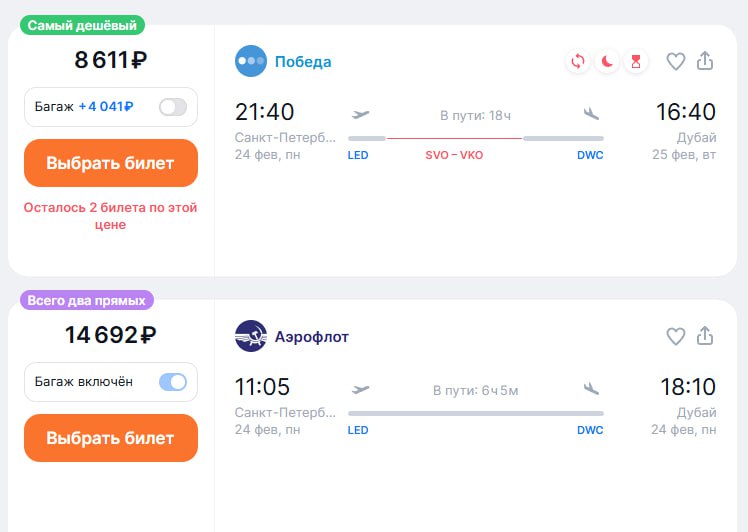This screenshot has height=532, width=748.
Task: Click the Pobeda airline logo
Action: coord(251,61)
